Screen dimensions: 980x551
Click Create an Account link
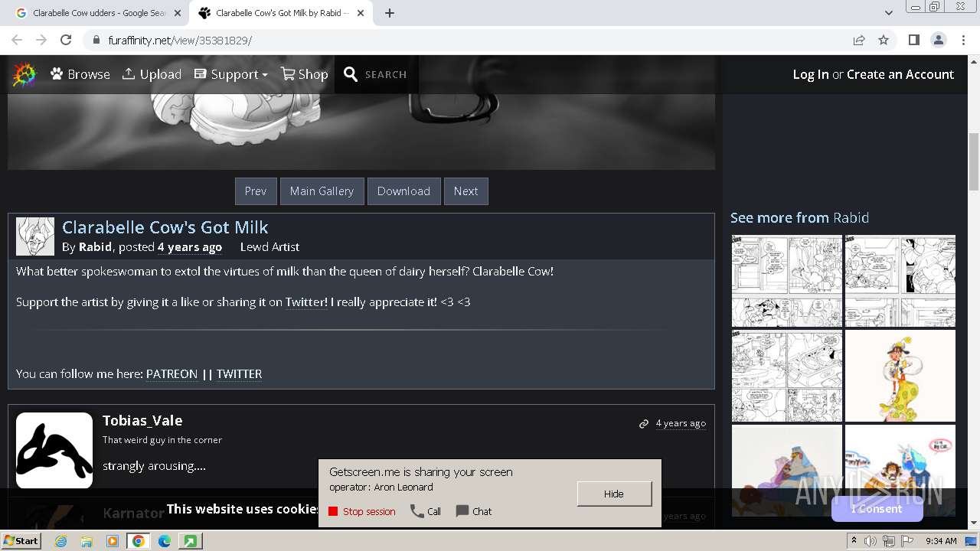[900, 74]
